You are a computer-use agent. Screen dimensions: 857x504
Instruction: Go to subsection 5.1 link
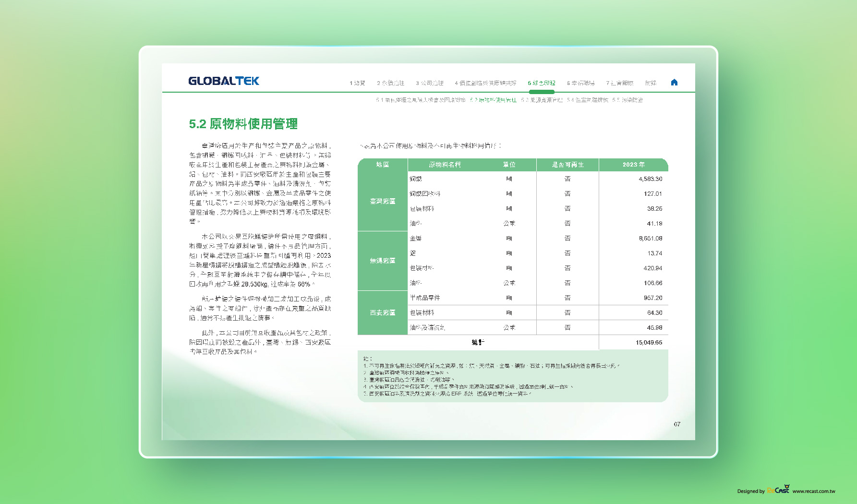coord(421,100)
